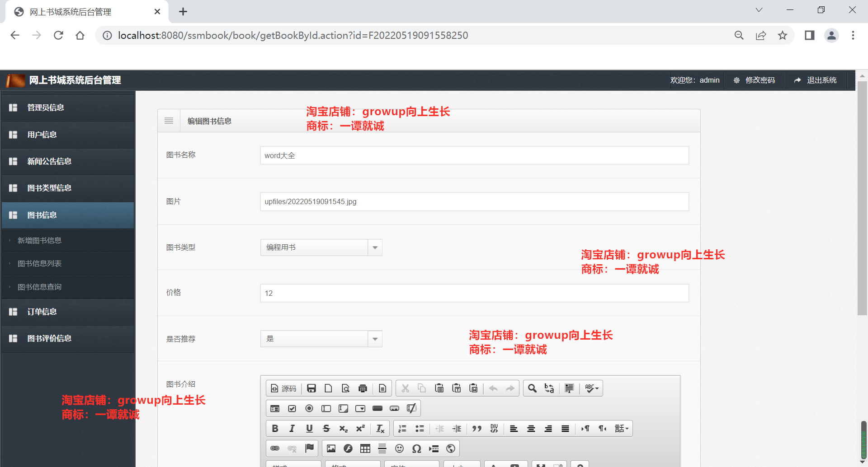Screen dimensions: 868x467
Task: Click the Anchor flag icon
Action: pyautogui.click(x=309, y=448)
